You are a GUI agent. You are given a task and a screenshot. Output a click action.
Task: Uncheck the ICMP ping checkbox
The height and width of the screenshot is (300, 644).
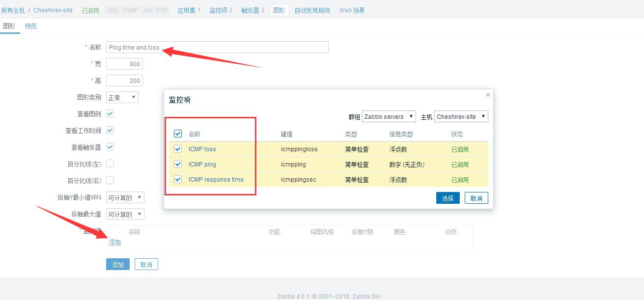178,164
